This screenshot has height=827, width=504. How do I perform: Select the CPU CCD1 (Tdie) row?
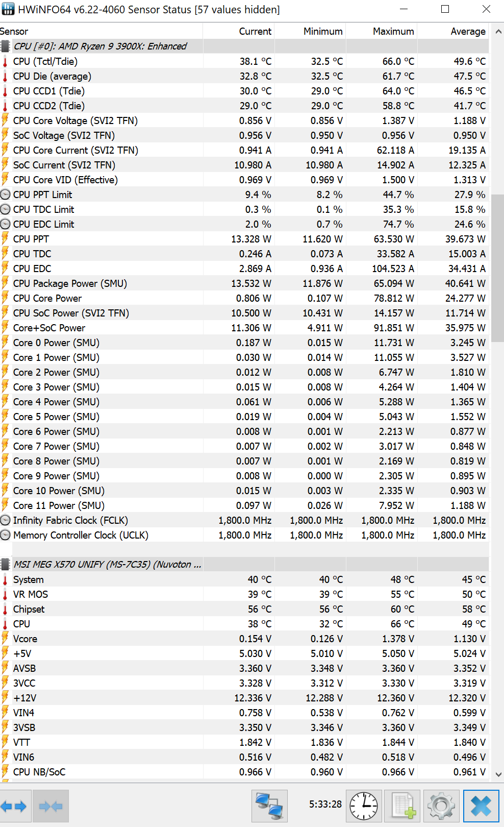(x=244, y=91)
